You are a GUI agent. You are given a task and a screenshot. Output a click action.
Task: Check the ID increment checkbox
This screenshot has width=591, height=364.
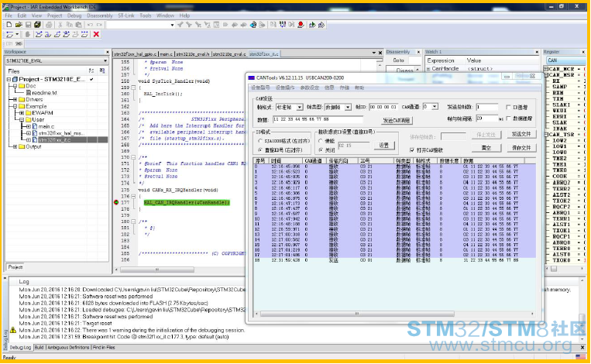pos(508,108)
